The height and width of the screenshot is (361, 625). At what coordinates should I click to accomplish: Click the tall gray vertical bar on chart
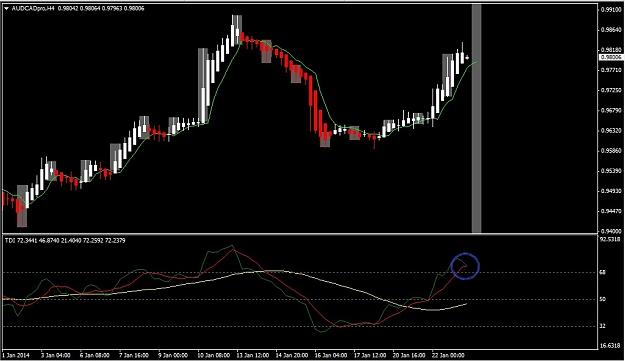coord(477,118)
